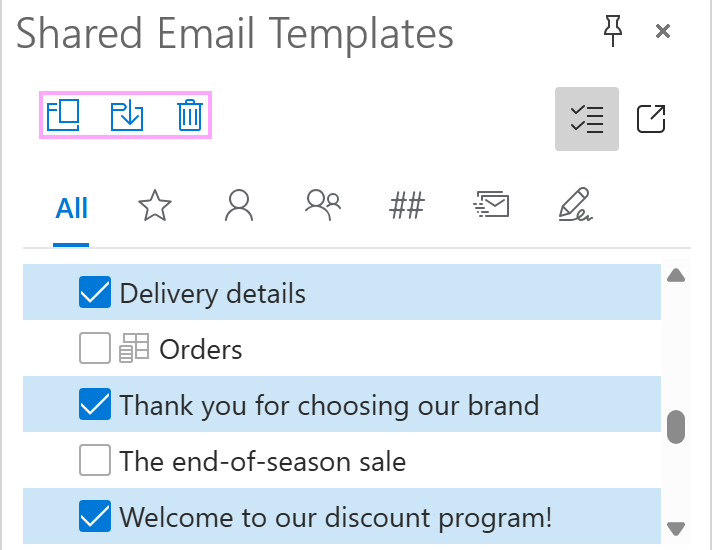Show the personal templates person tab
The height and width of the screenshot is (550, 712).
[239, 206]
